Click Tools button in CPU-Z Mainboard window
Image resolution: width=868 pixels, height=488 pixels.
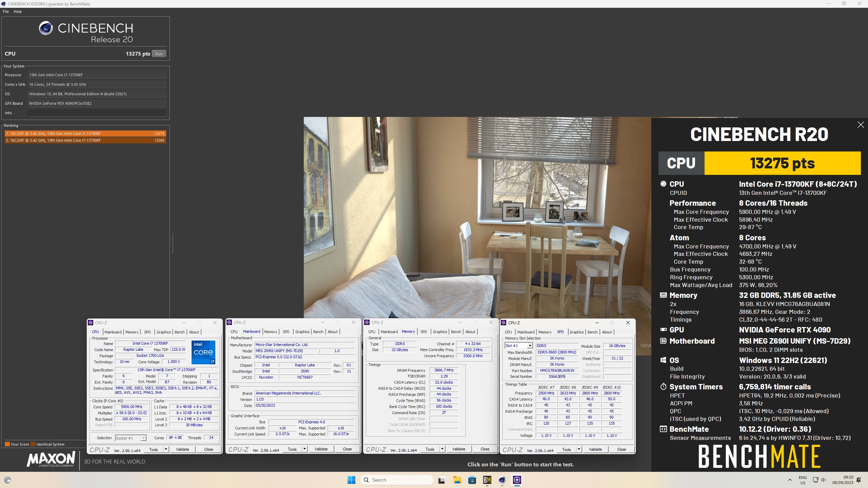[292, 449]
